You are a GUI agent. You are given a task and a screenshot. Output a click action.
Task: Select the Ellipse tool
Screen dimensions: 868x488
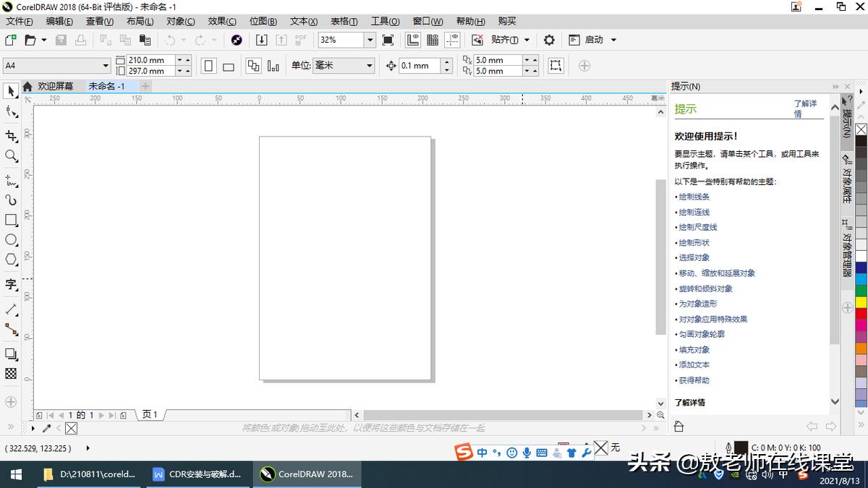point(11,241)
